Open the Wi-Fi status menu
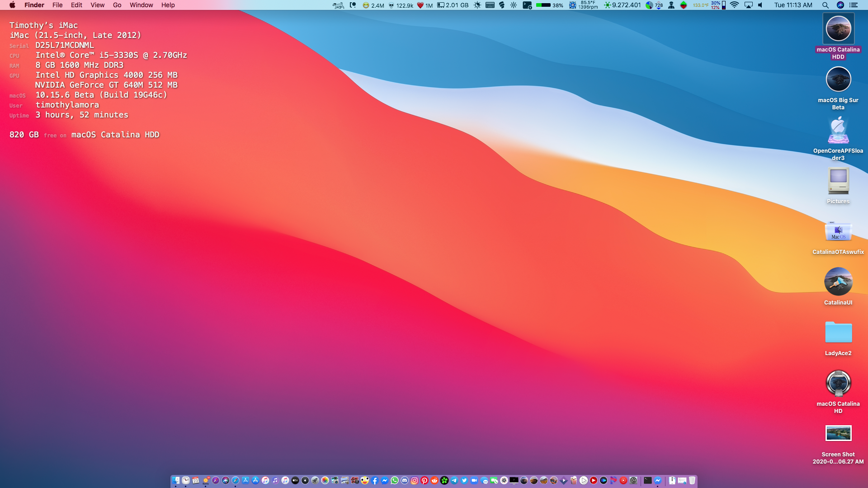868x488 pixels. pos(734,5)
